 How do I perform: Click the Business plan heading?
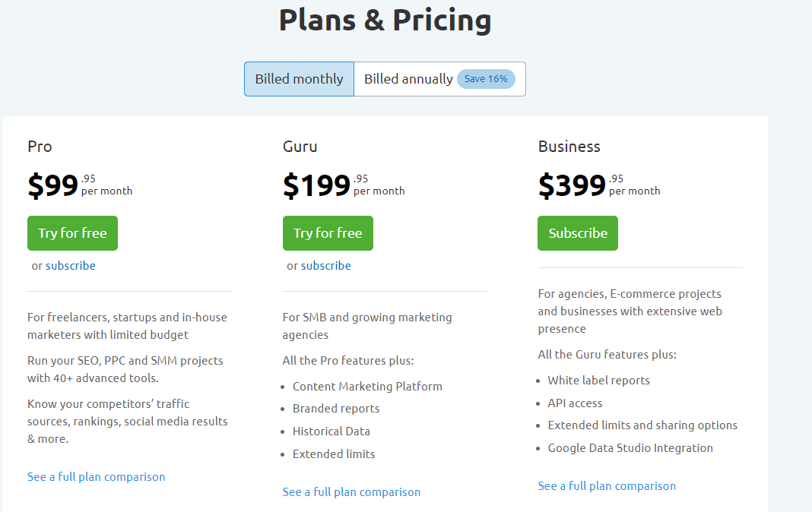pos(569,147)
